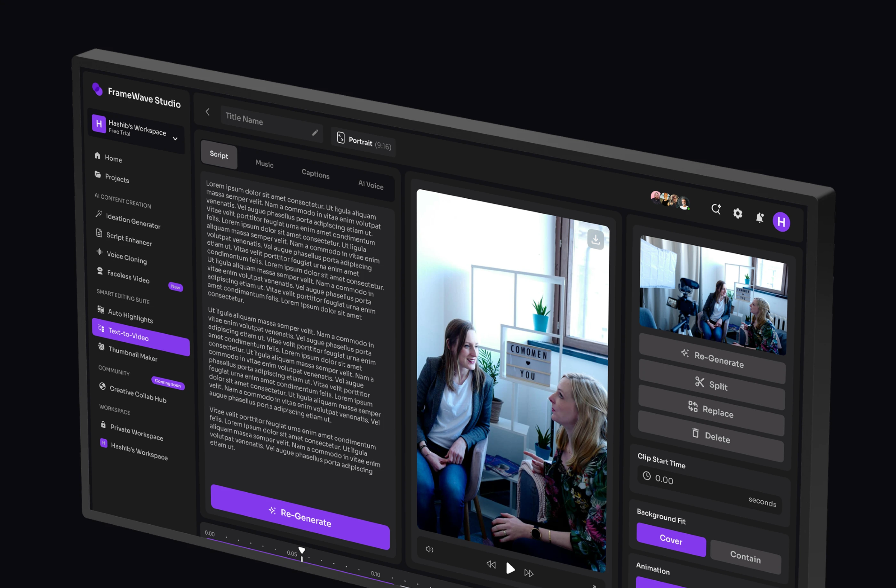Viewport: 896px width, 588px height.
Task: Switch to the Captions tab
Action: 315,174
